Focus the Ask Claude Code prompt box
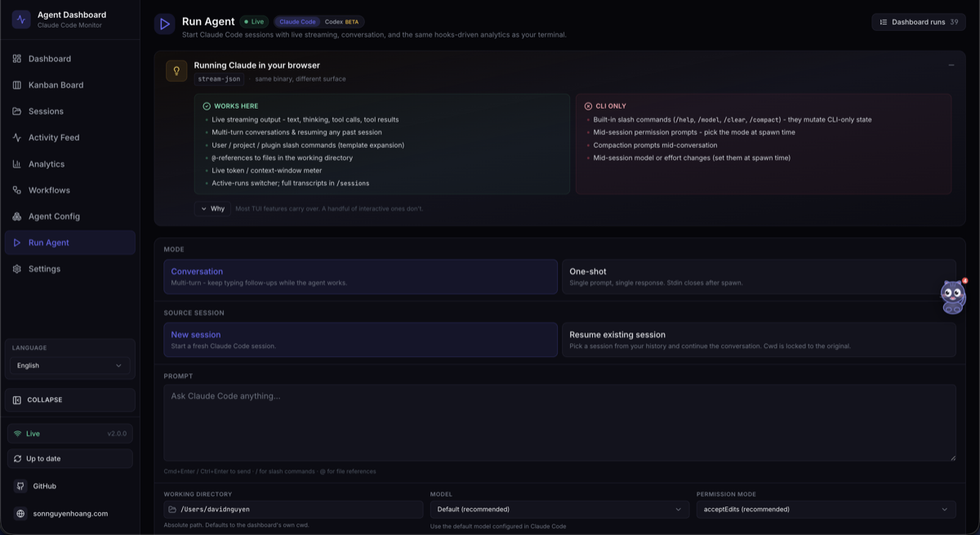Viewport: 980px width, 535px height. 559,423
